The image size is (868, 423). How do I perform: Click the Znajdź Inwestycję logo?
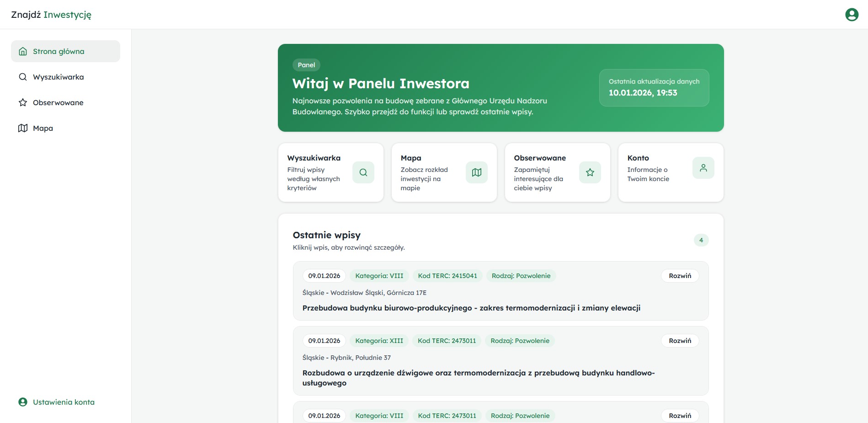click(x=51, y=15)
